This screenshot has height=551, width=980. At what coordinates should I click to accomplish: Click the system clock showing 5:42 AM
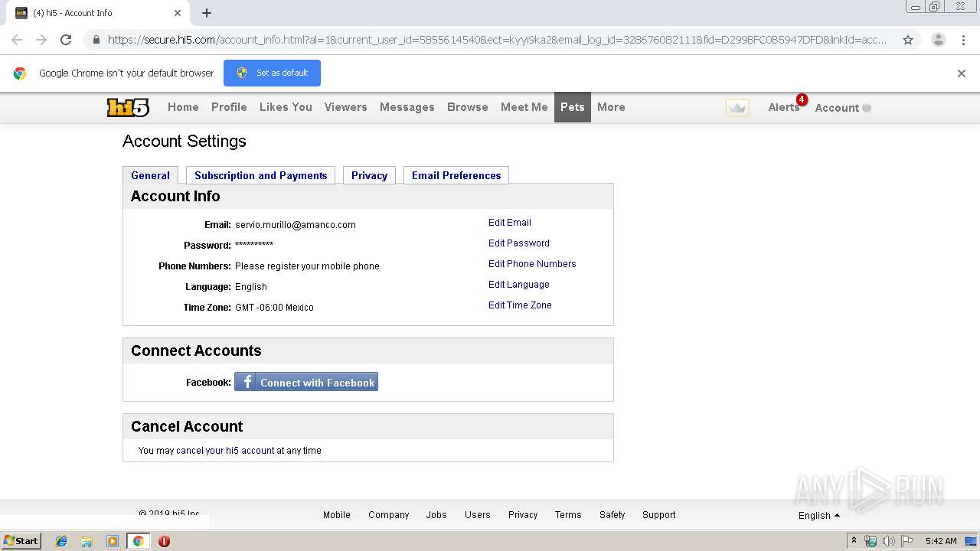941,541
